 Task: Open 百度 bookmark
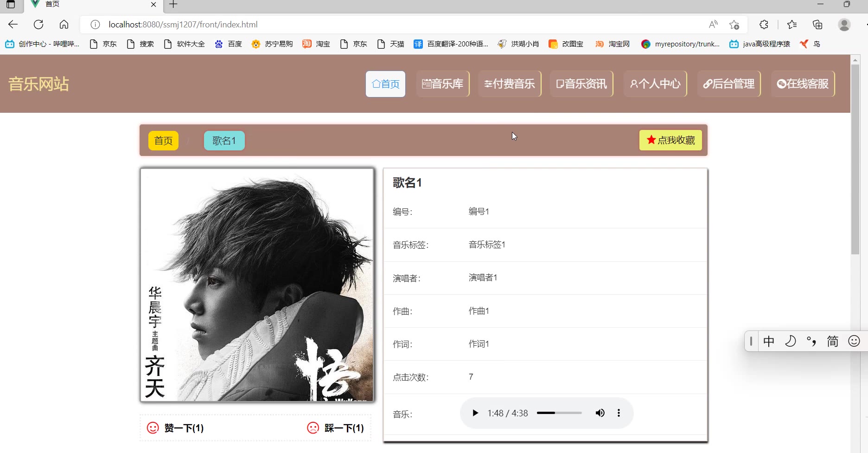[229, 44]
